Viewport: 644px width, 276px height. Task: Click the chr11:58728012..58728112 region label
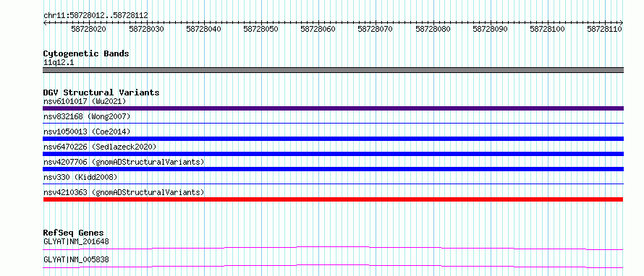tap(96, 15)
